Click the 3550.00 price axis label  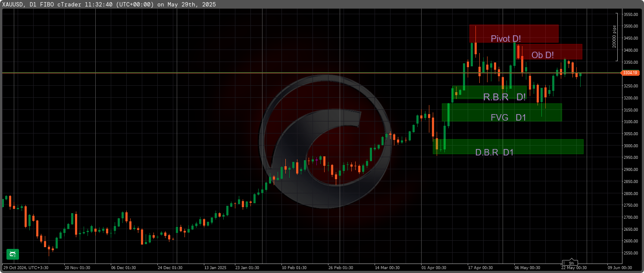[630, 15]
